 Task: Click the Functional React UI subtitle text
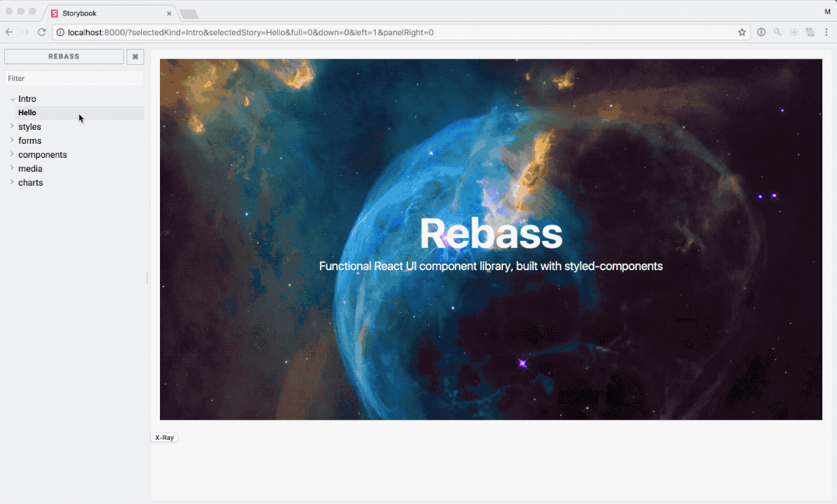pos(491,266)
